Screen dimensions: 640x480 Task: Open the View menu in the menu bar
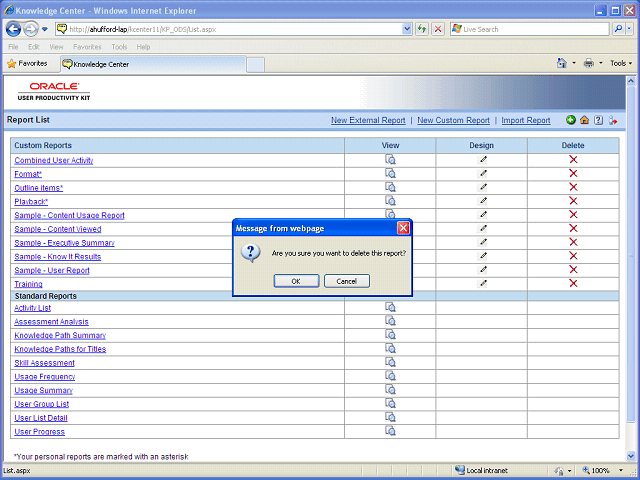point(56,47)
